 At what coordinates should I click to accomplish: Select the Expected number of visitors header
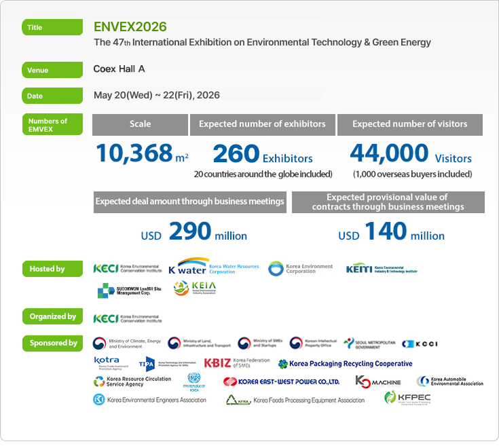tap(409, 124)
